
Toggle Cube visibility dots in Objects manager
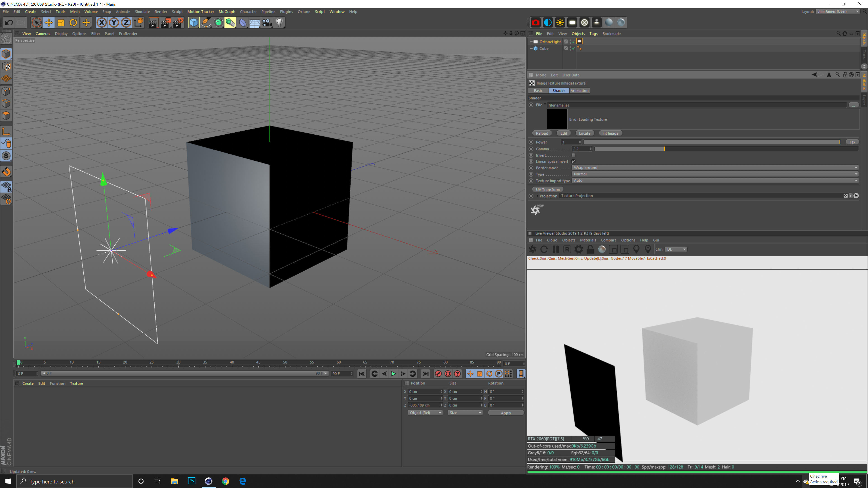571,49
